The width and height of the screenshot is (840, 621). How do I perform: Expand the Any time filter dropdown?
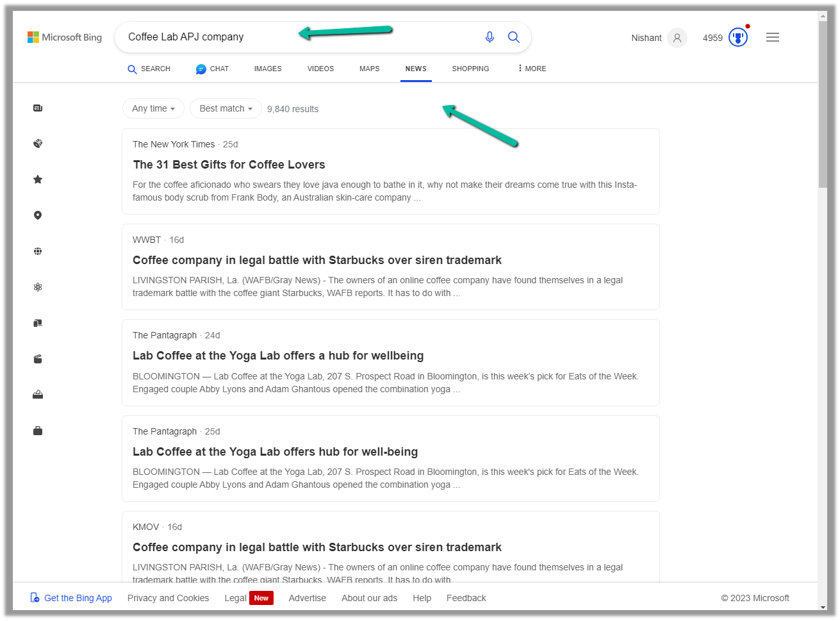pos(153,108)
